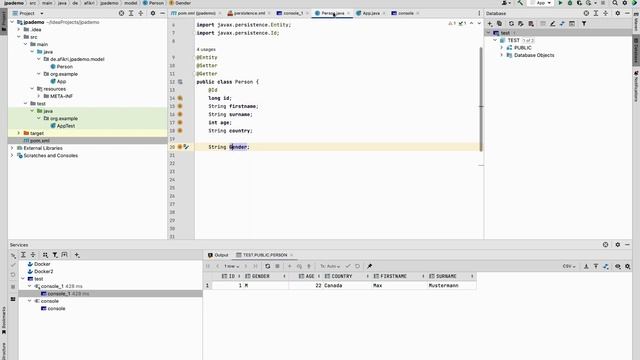Expand Database Objects in the Database tree
Screen dimensions: 640x360
[502, 55]
